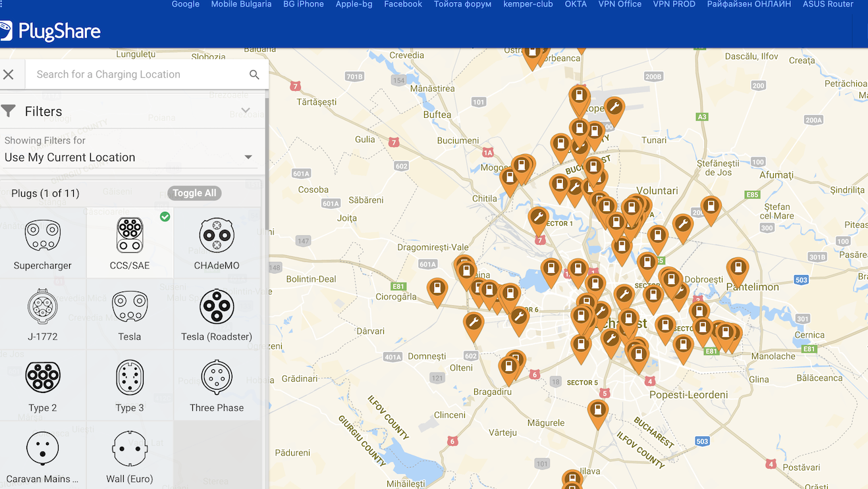Click the PlugShare logo link
Screen dimensions: 868x489
pyautogui.click(x=51, y=31)
